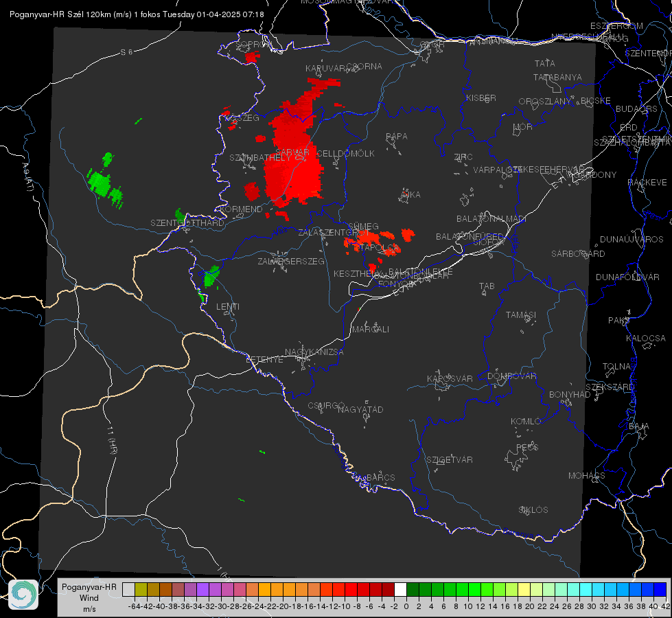This screenshot has width=672, height=618.
Task: Click the LENTI town label
Action: [228, 307]
